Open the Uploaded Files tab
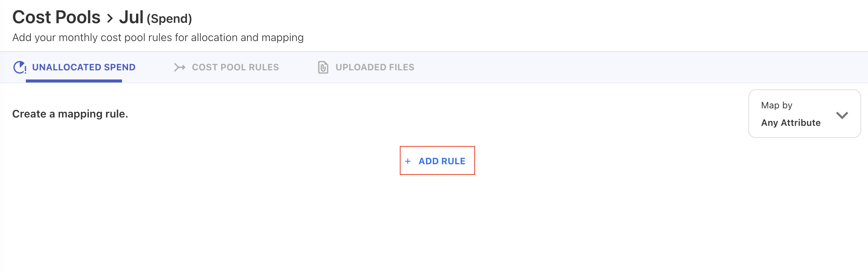The width and height of the screenshot is (868, 273). click(x=374, y=67)
